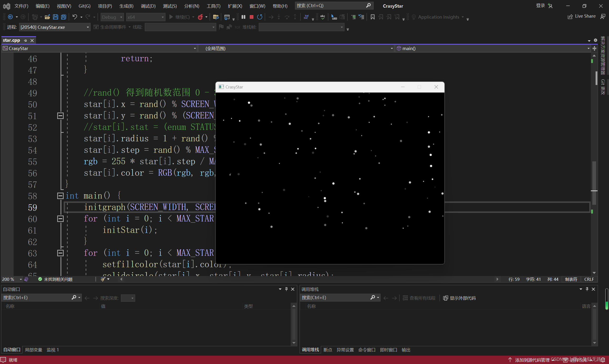
Task: Click the Stop debugging icon
Action: click(x=250, y=17)
